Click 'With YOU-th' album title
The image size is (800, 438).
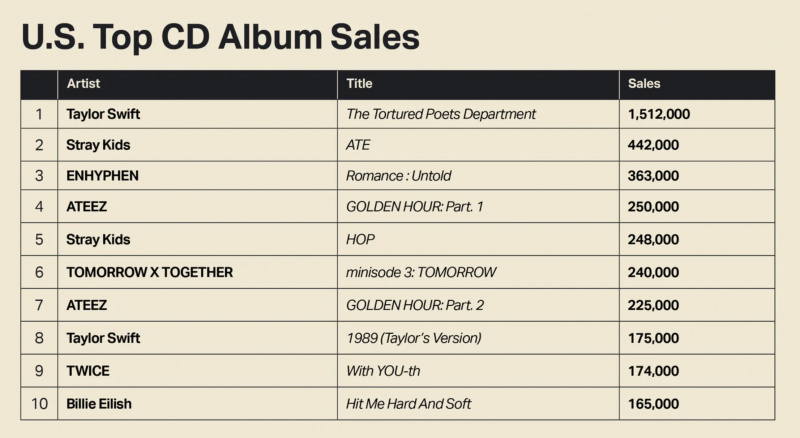point(383,371)
